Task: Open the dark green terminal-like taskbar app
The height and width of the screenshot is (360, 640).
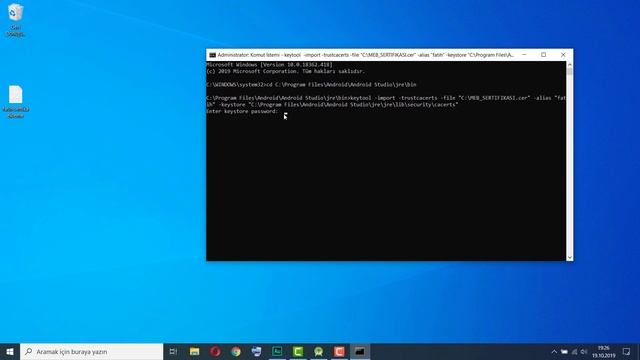Action: click(x=277, y=351)
